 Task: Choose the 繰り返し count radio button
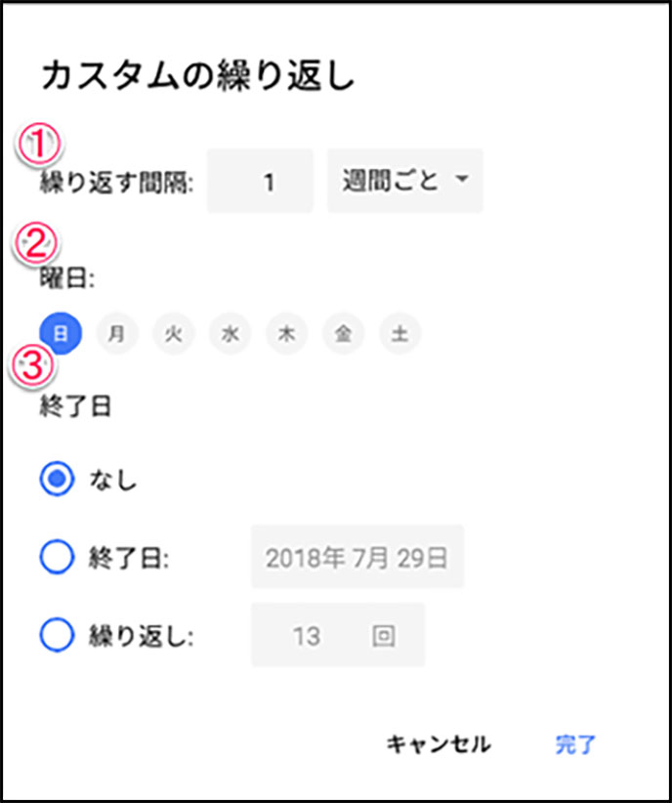coord(57,635)
